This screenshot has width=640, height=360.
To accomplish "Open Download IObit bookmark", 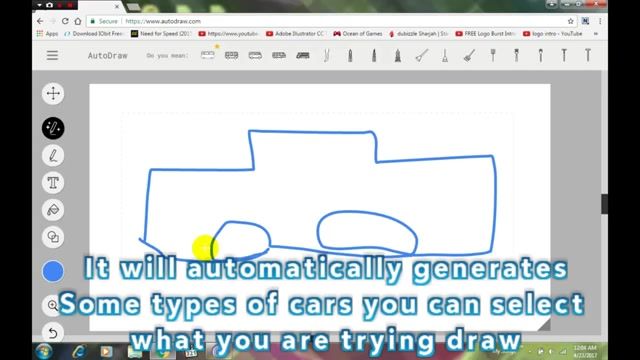I will click(x=94, y=34).
